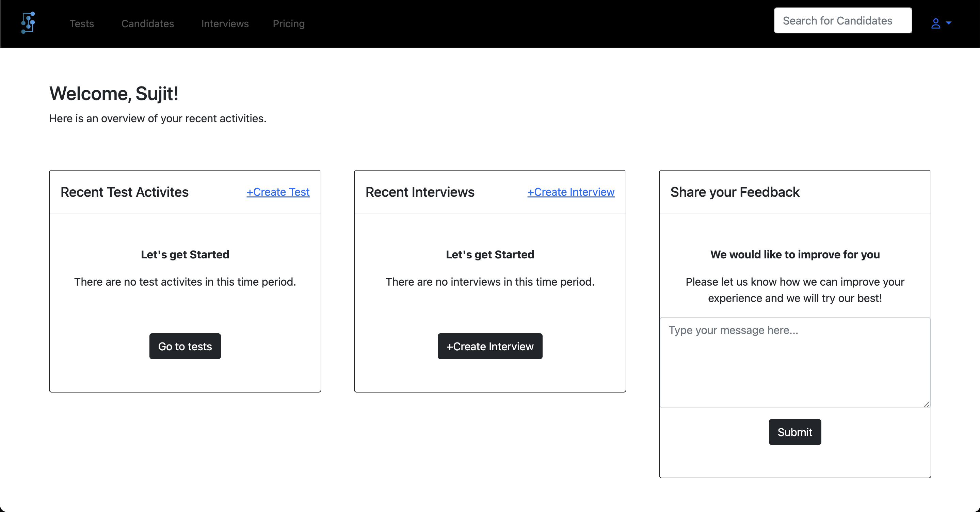Open the user profile icon
Screen dimensions: 980x512
tap(935, 23)
